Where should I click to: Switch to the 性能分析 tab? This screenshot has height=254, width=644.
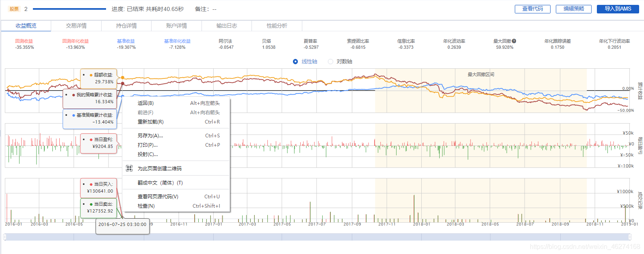point(277,26)
